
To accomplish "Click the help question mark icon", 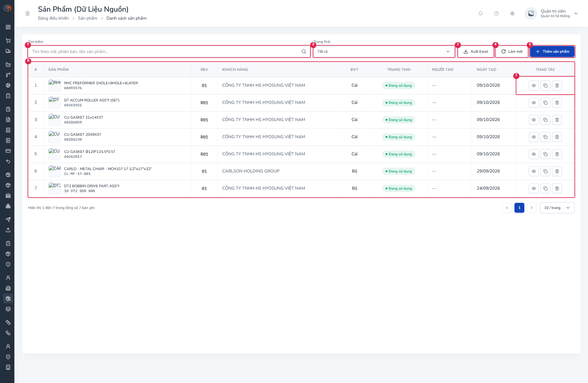I will [496, 13].
